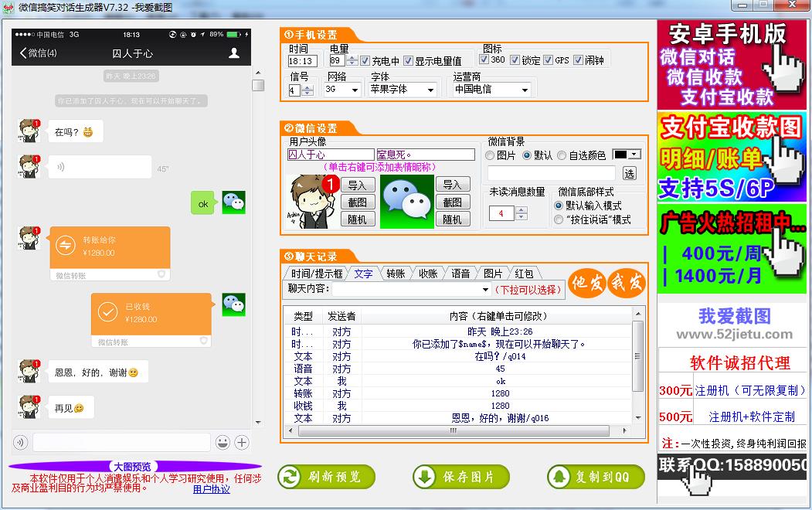Open the emoji smiley picker

click(223, 442)
